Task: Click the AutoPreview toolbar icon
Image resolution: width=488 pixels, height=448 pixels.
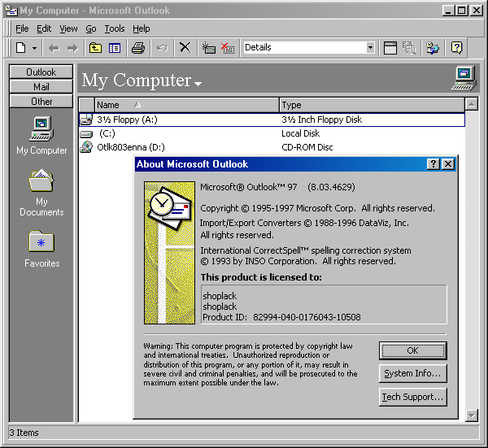Action: pos(409,48)
